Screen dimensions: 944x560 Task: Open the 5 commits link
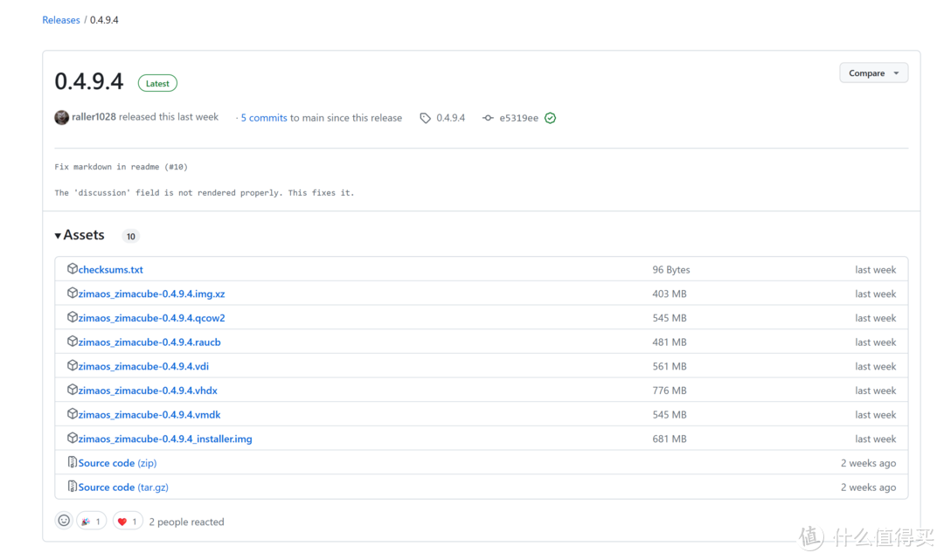(x=264, y=118)
